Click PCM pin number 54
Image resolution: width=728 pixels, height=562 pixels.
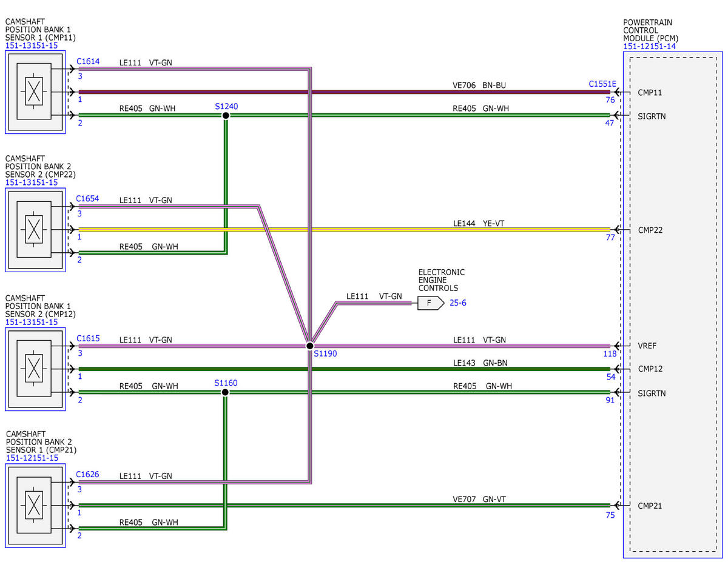610,377
